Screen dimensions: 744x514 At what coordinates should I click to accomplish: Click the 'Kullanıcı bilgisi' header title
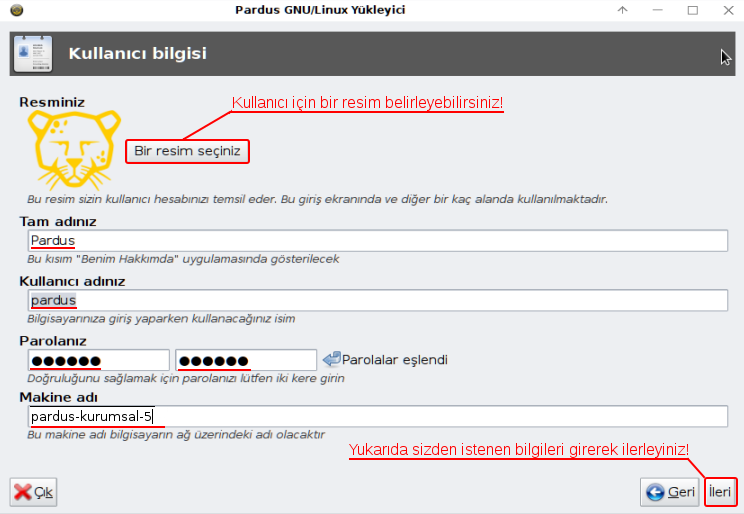click(137, 53)
